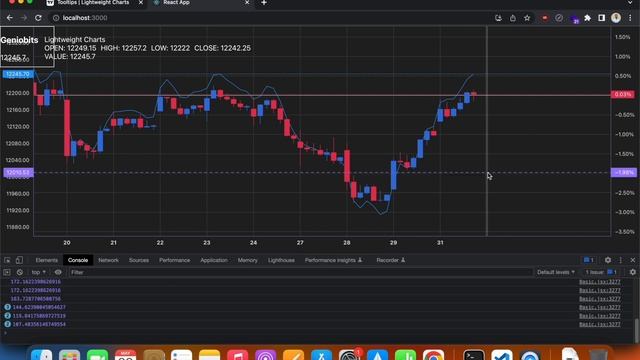Click the purple extension icon with badge
The image size is (640, 360).
click(574, 19)
